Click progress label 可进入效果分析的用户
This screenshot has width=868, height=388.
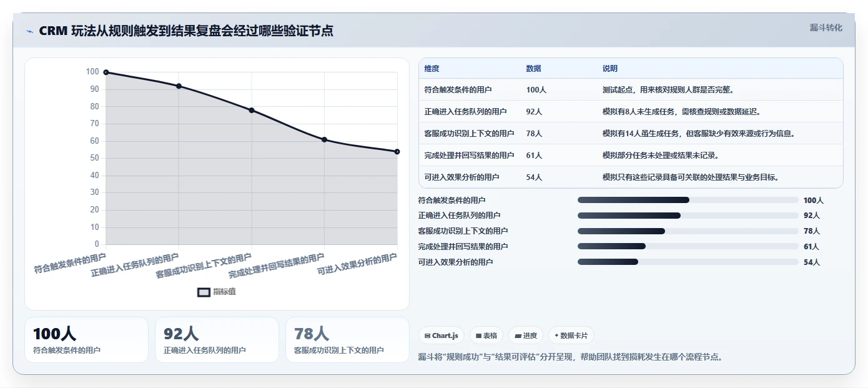[x=455, y=262]
